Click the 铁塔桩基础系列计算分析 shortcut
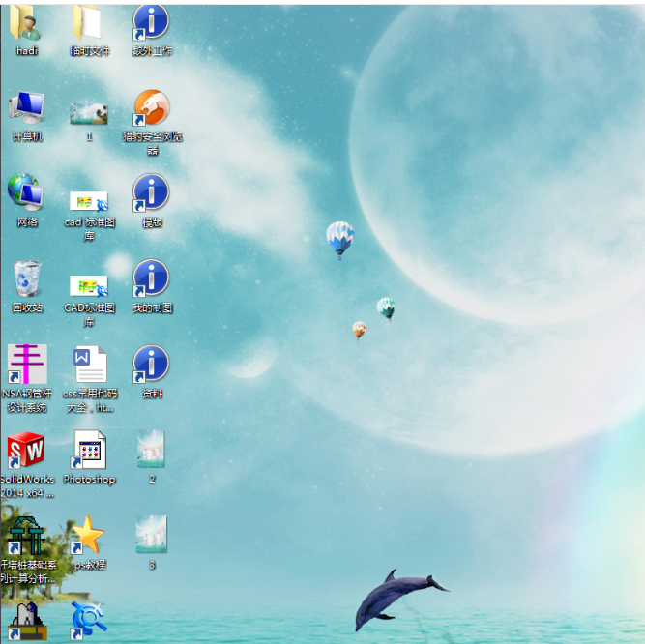 pyautogui.click(x=26, y=535)
